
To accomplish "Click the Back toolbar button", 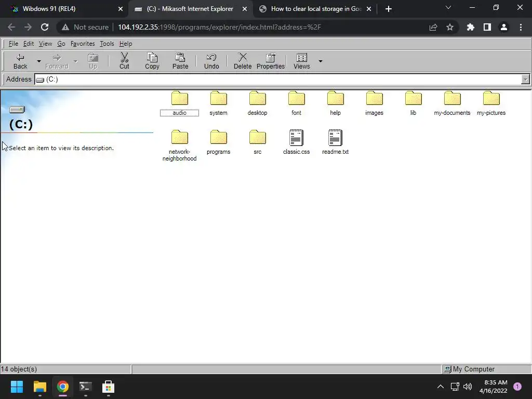I will [x=20, y=61].
